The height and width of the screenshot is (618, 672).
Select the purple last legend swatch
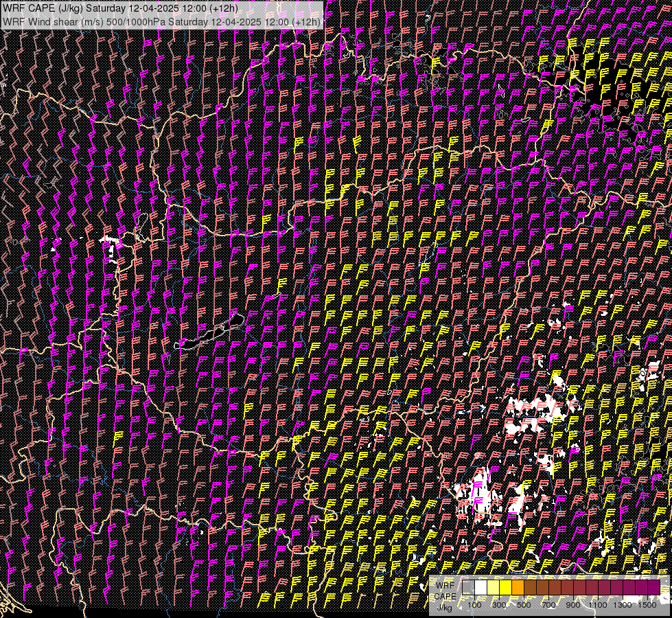[654, 588]
